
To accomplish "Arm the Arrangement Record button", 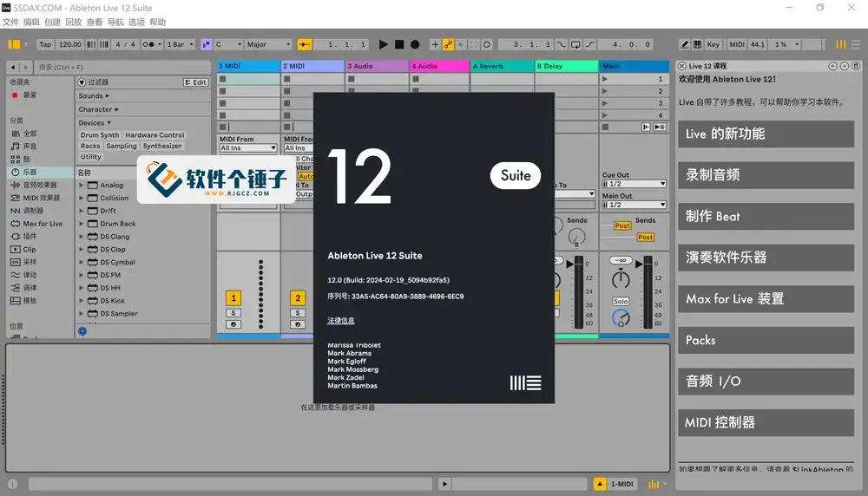I will click(415, 44).
